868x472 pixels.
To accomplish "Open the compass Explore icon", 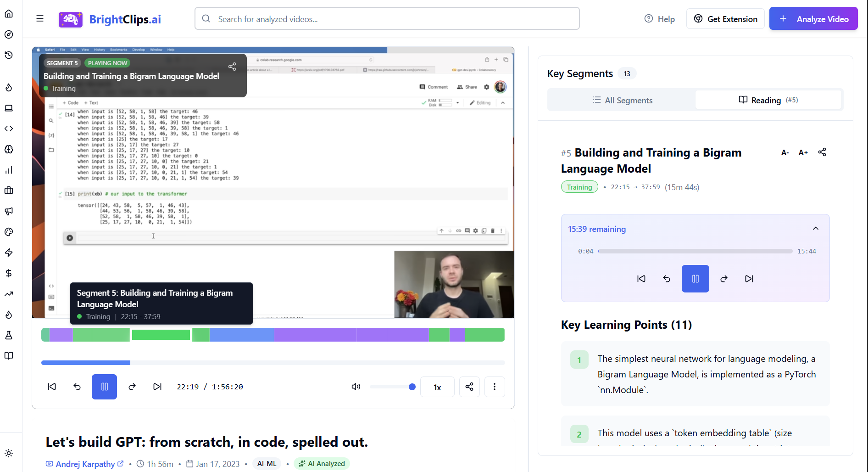I will tap(9, 34).
